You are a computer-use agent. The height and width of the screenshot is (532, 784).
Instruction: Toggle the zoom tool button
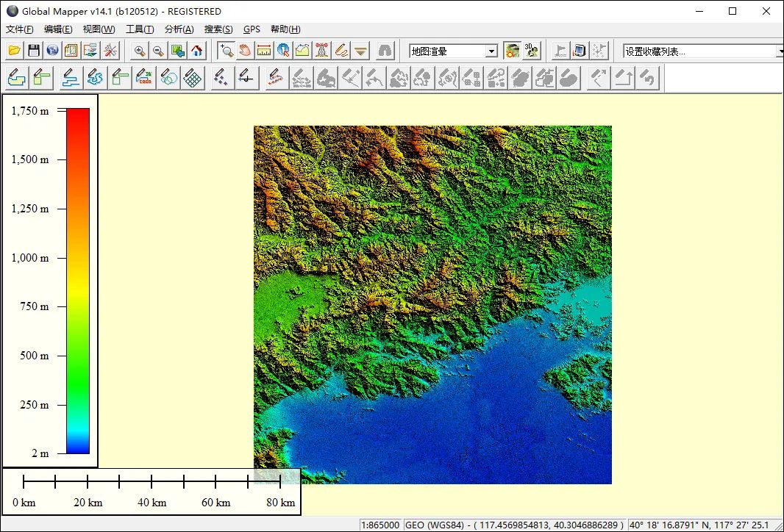pos(226,51)
